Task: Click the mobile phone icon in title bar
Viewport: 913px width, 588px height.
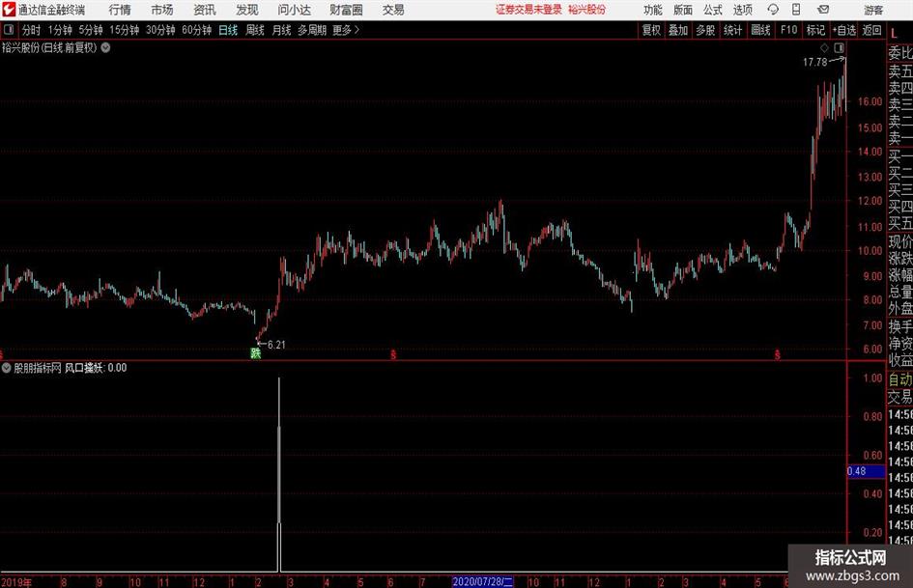Action: click(796, 10)
